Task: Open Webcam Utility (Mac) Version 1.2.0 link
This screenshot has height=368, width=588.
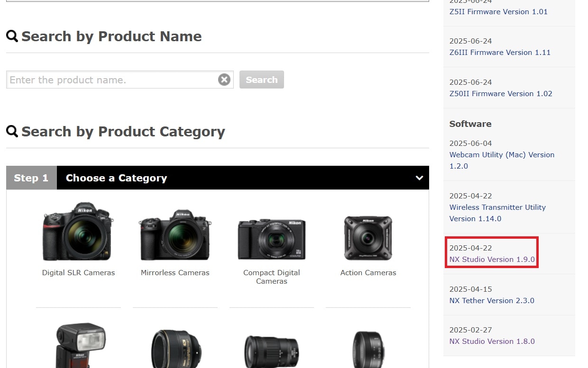Action: click(x=502, y=161)
